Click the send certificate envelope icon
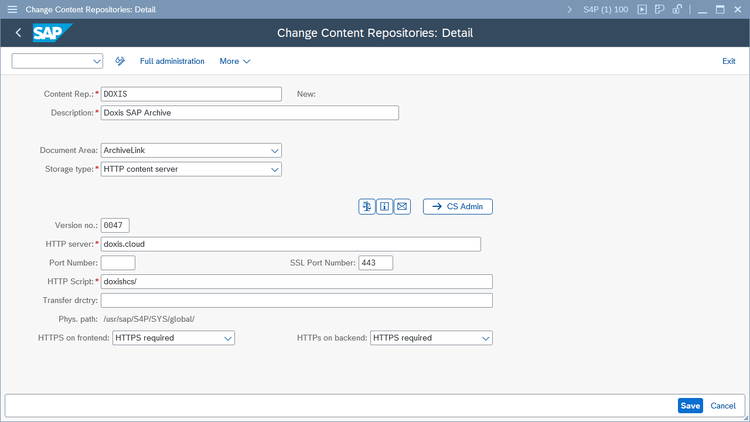The height and width of the screenshot is (422, 750). [x=402, y=207]
